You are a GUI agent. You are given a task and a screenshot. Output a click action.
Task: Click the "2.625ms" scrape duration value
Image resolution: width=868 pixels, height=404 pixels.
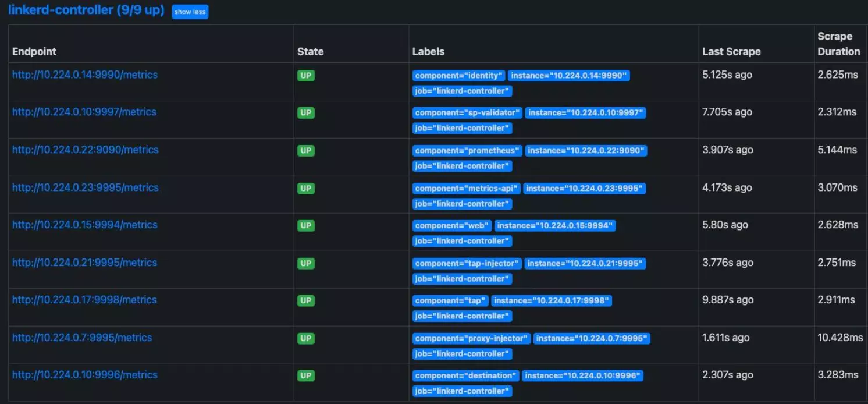click(838, 75)
